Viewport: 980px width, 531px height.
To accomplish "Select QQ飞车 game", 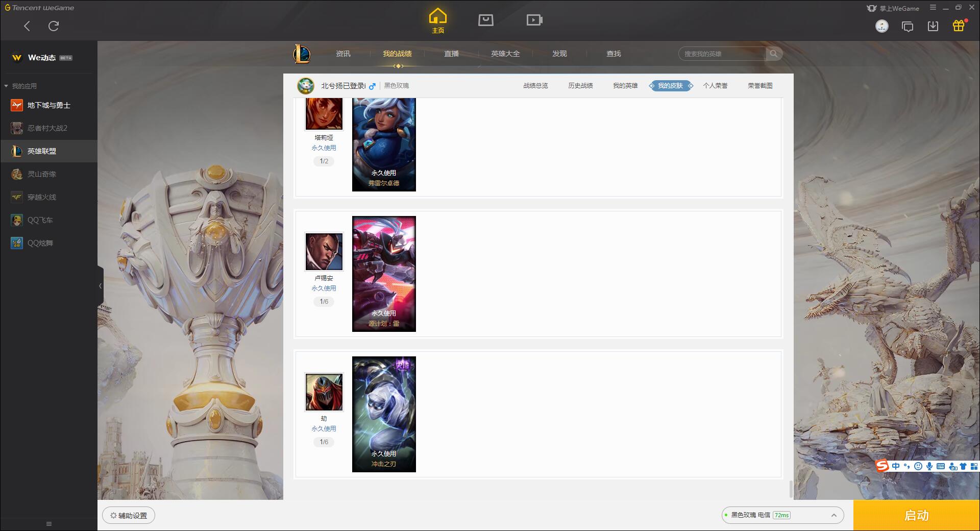I will click(x=48, y=220).
